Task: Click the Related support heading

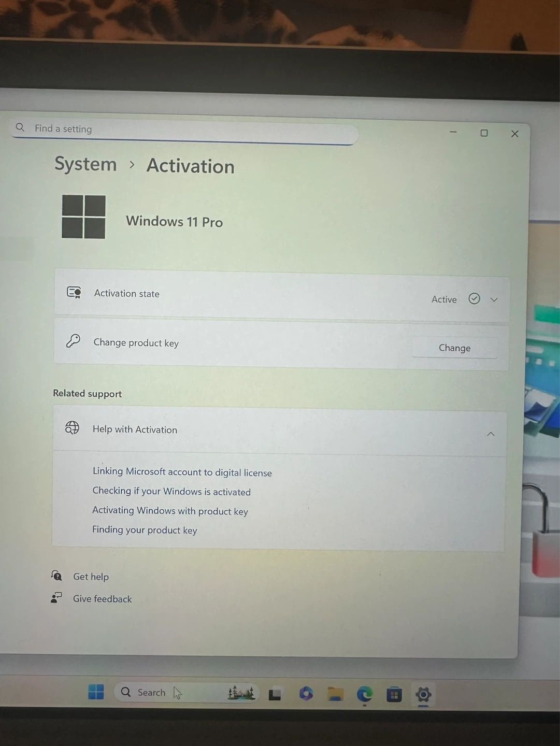Action: 88,393
